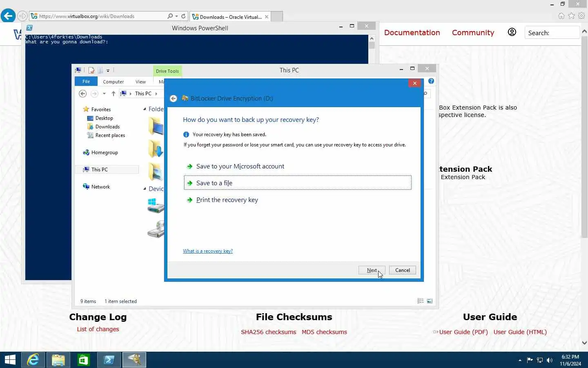The image size is (588, 368).
Task: Open Explorer's recent locations dropdown arrow
Action: (104, 94)
